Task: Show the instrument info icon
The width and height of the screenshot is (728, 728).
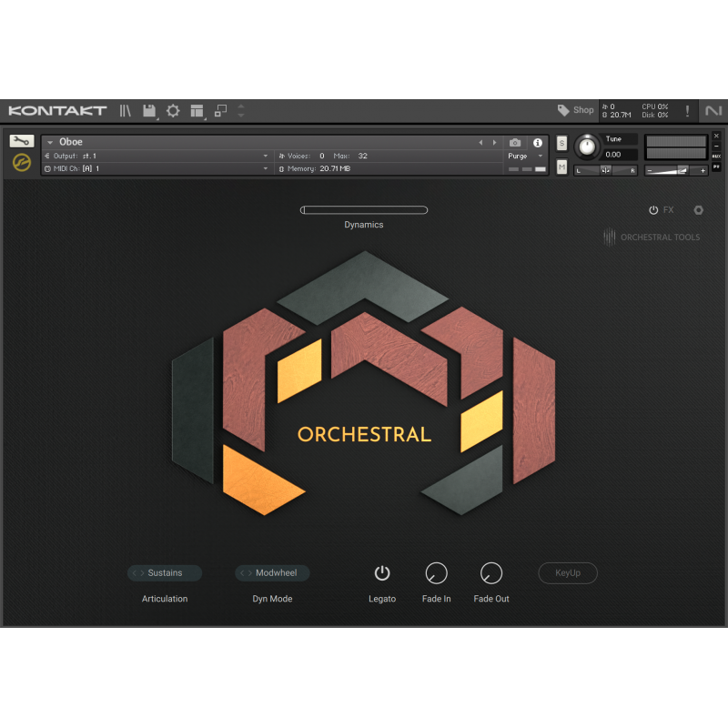Action: pyautogui.click(x=538, y=143)
